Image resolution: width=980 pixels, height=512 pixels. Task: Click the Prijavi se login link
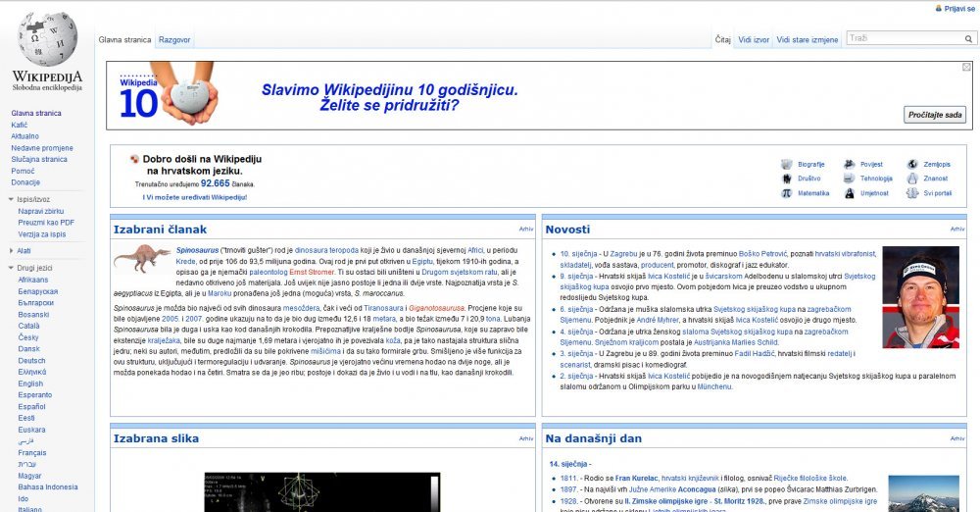pos(959,9)
